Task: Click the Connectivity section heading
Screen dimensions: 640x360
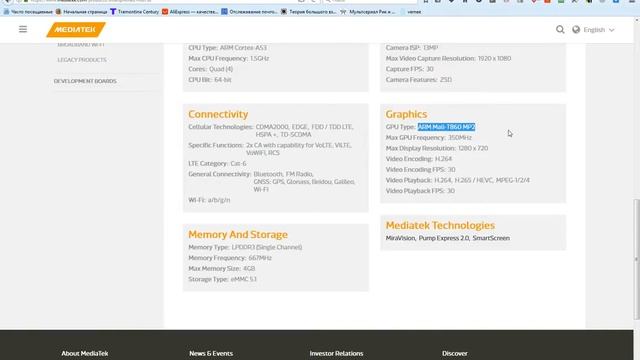Action: (x=218, y=114)
